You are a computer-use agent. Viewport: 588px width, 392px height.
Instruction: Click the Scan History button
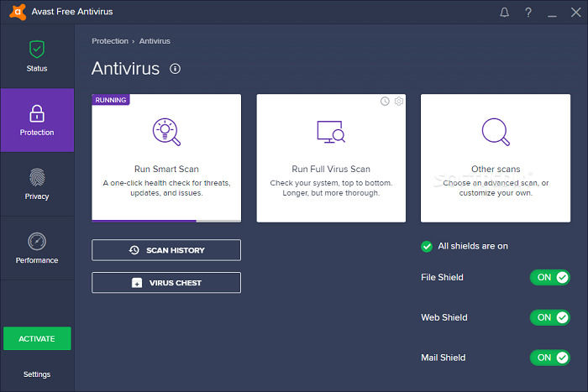[x=166, y=250]
